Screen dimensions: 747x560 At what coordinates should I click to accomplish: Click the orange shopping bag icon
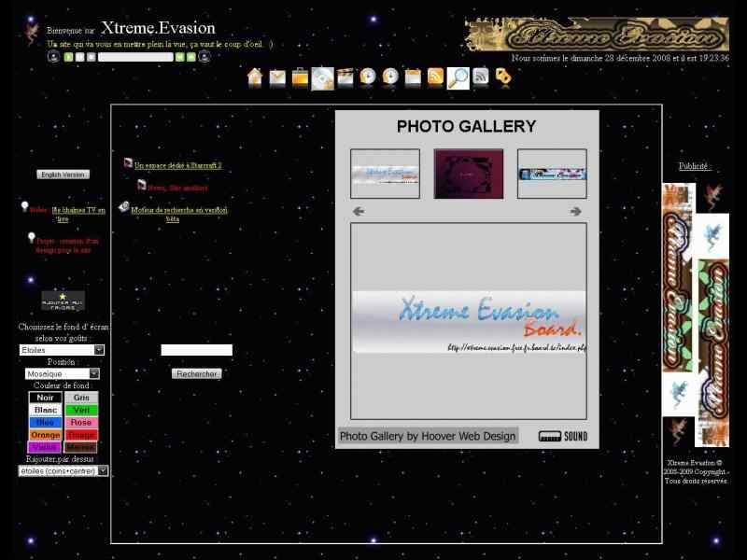coord(300,77)
